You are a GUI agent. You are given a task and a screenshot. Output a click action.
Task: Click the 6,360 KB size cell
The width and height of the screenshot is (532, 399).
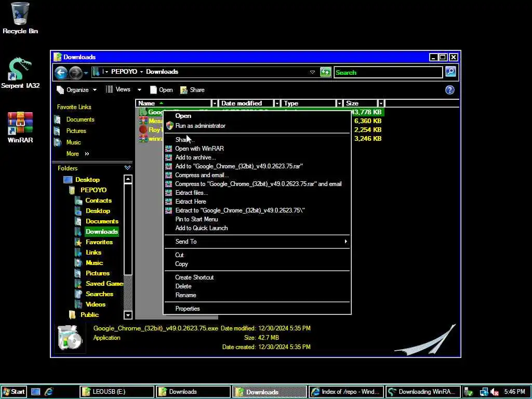coord(368,121)
